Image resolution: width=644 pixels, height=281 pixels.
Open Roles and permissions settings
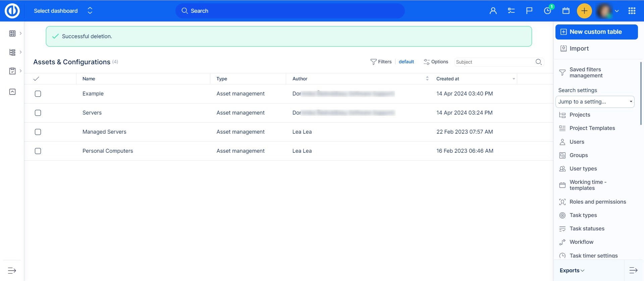click(x=597, y=202)
